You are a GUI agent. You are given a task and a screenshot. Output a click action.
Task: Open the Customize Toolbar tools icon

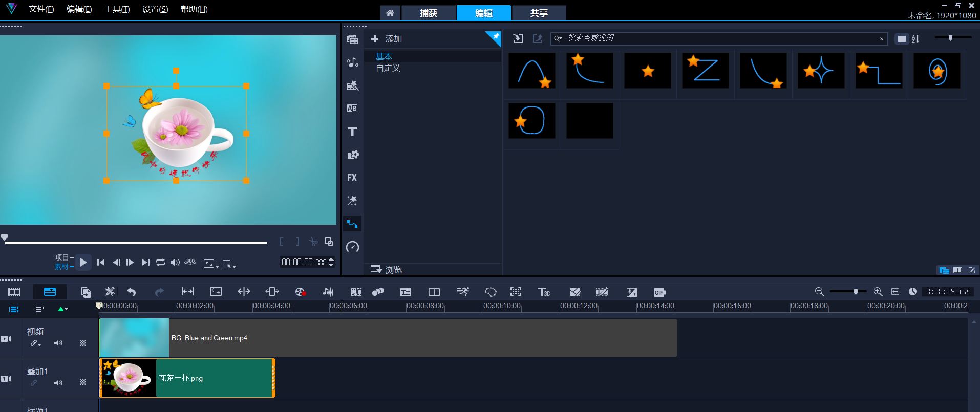point(110,292)
